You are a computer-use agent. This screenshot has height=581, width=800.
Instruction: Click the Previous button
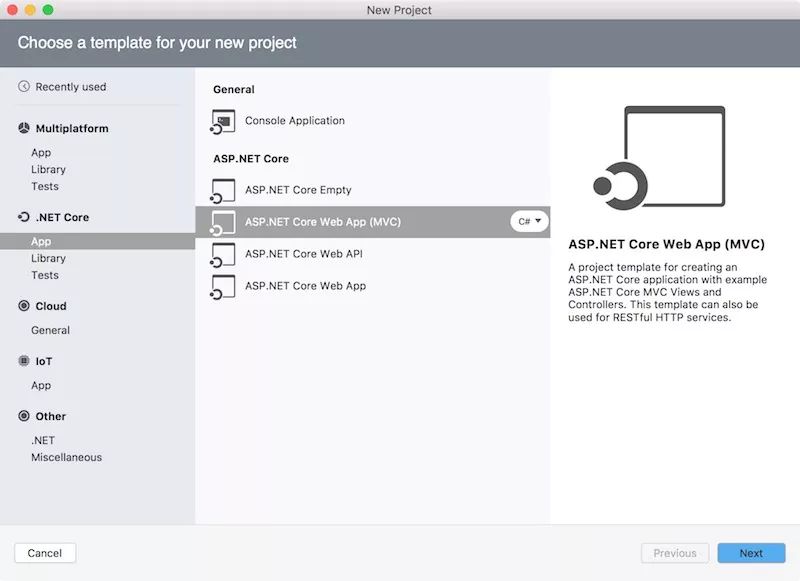(675, 553)
